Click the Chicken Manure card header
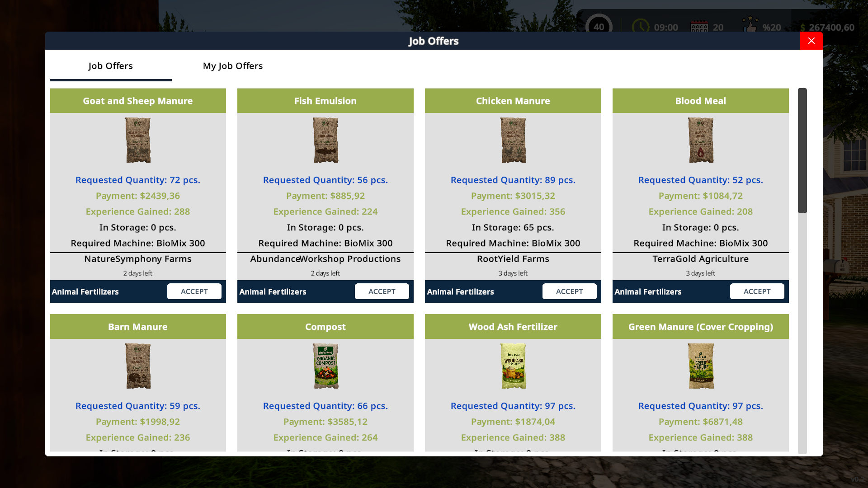The width and height of the screenshot is (868, 488). point(513,101)
